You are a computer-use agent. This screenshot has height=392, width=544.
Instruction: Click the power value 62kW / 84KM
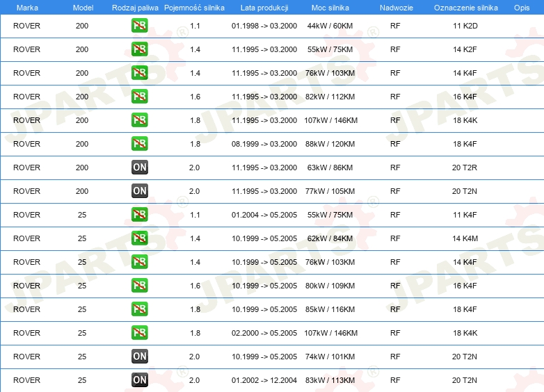[330, 238]
